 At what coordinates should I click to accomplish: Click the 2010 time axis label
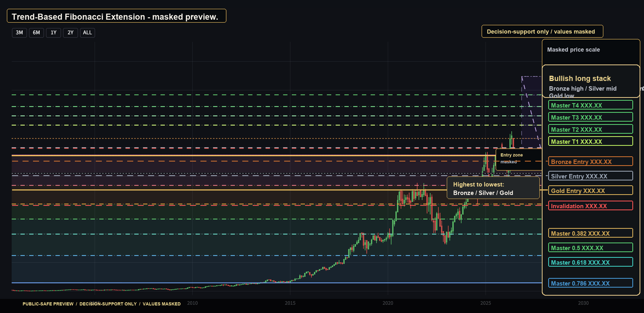192,303
